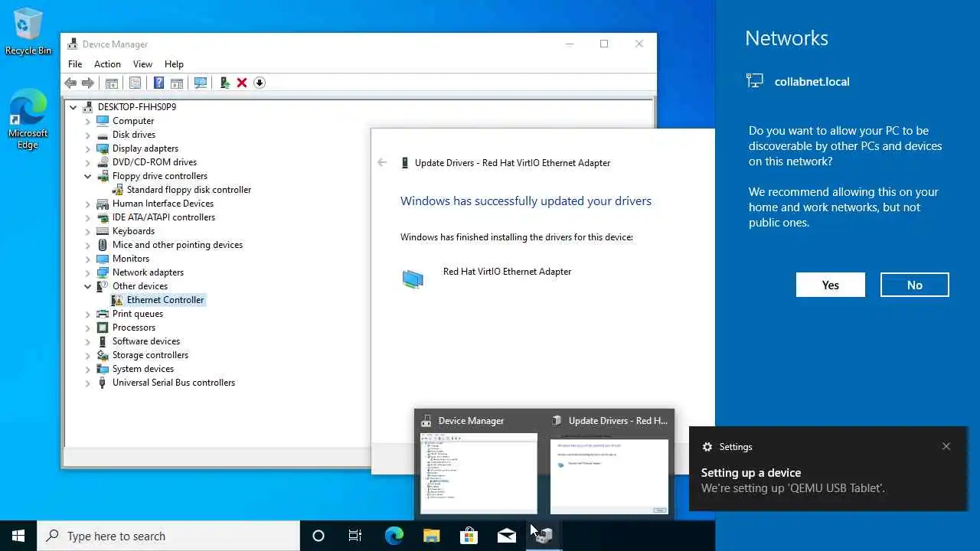Select IDE ATA/ATAPI controllers in the tree
Screen dimensions: 980x551
click(164, 217)
